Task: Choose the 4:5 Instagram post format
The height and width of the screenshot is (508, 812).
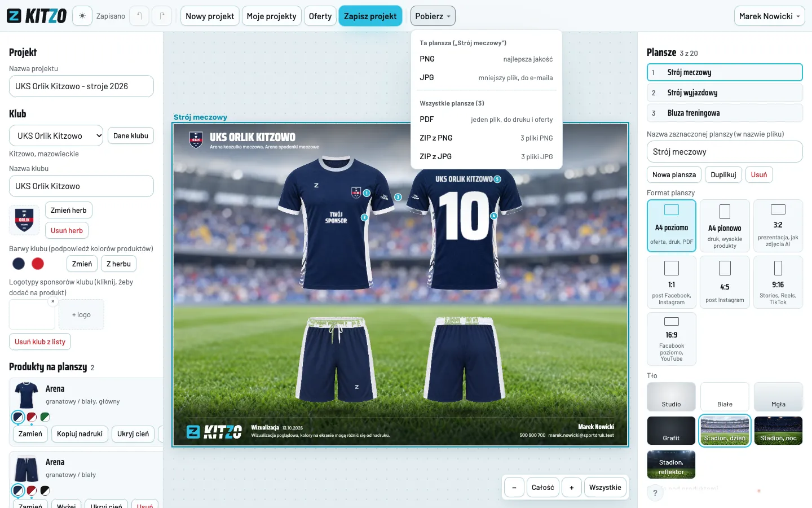Action: click(x=725, y=282)
